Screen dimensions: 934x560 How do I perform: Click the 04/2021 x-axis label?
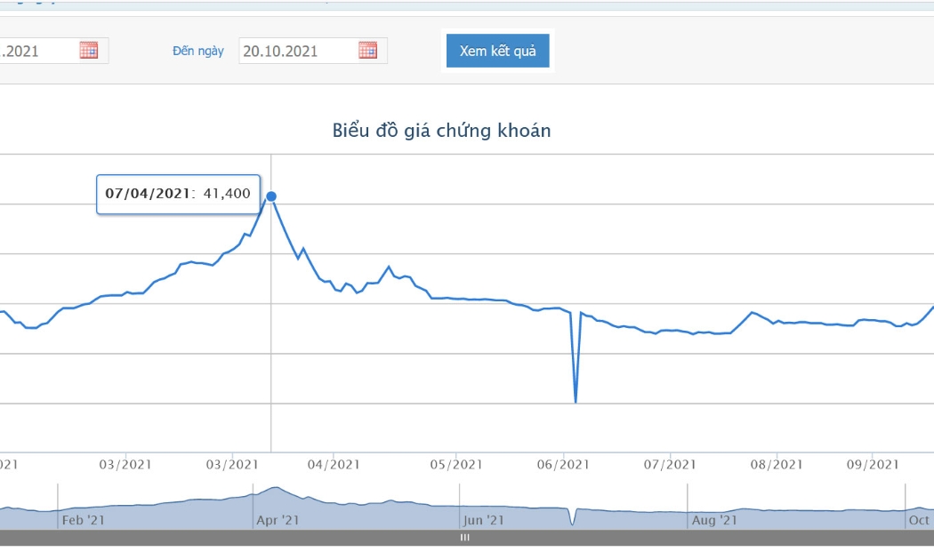pyautogui.click(x=334, y=465)
